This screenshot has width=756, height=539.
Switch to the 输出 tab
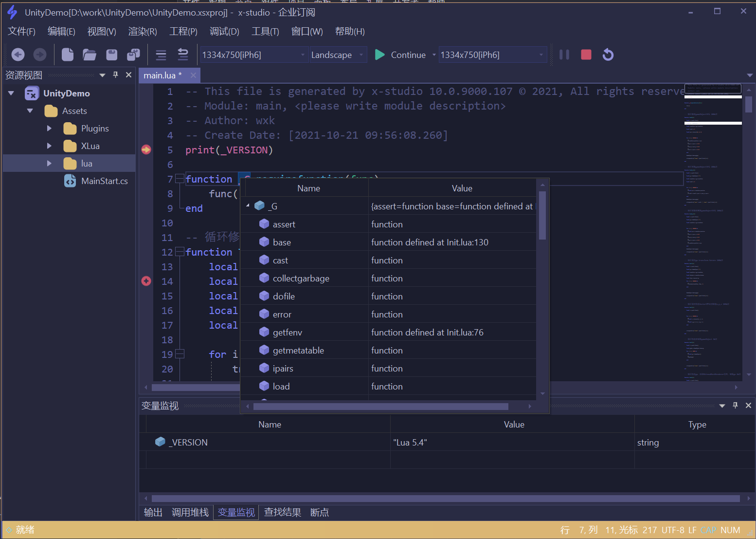(x=153, y=512)
